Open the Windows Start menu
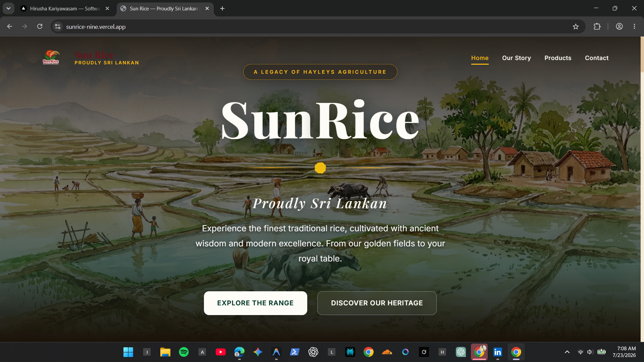This screenshot has height=362, width=644. pos(128,352)
